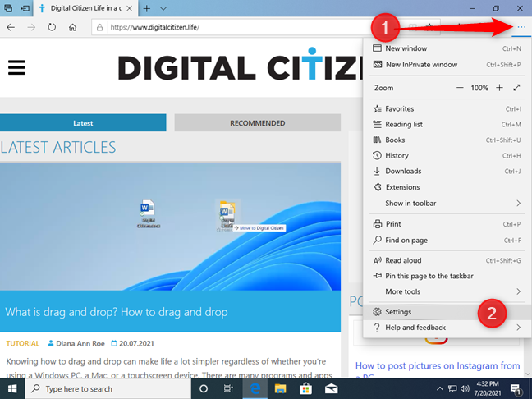
Task: Open the tabs you've set aside icon
Action: 8,8
